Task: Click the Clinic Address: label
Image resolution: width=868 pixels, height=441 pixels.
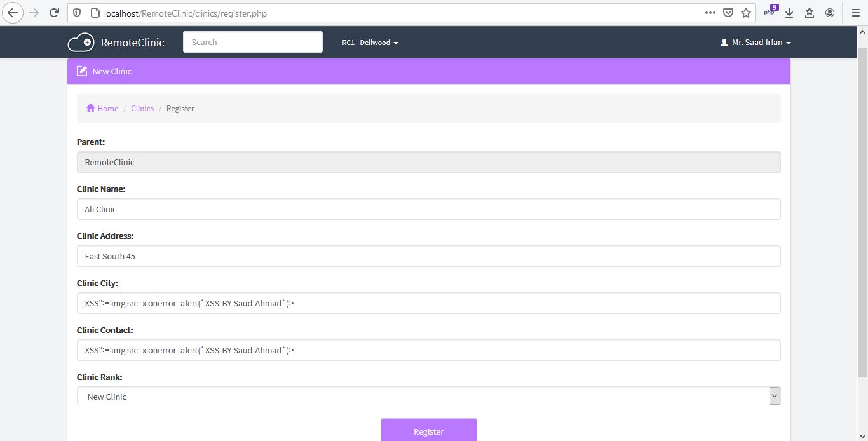Action: [105, 236]
